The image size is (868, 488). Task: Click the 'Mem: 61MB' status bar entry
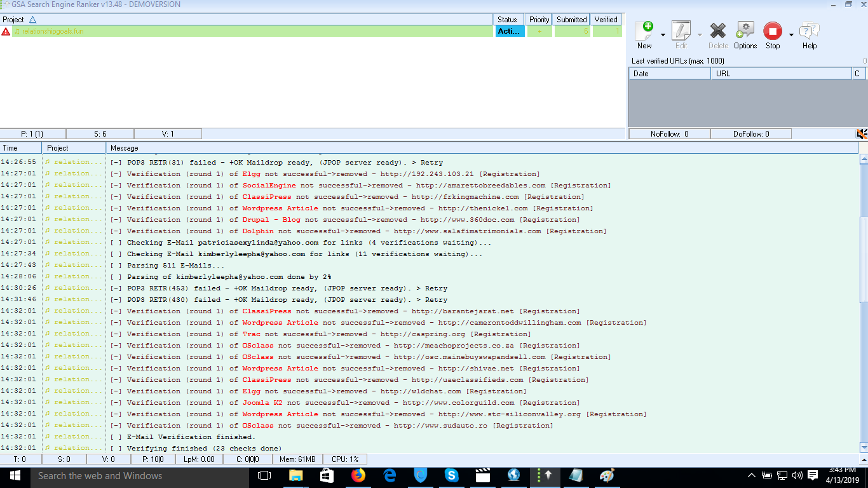(297, 459)
